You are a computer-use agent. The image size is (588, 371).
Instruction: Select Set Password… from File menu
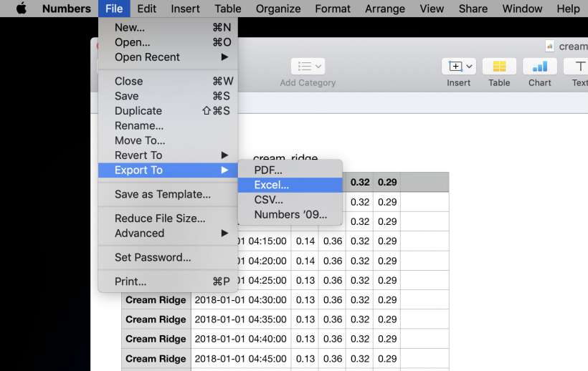[x=153, y=257]
